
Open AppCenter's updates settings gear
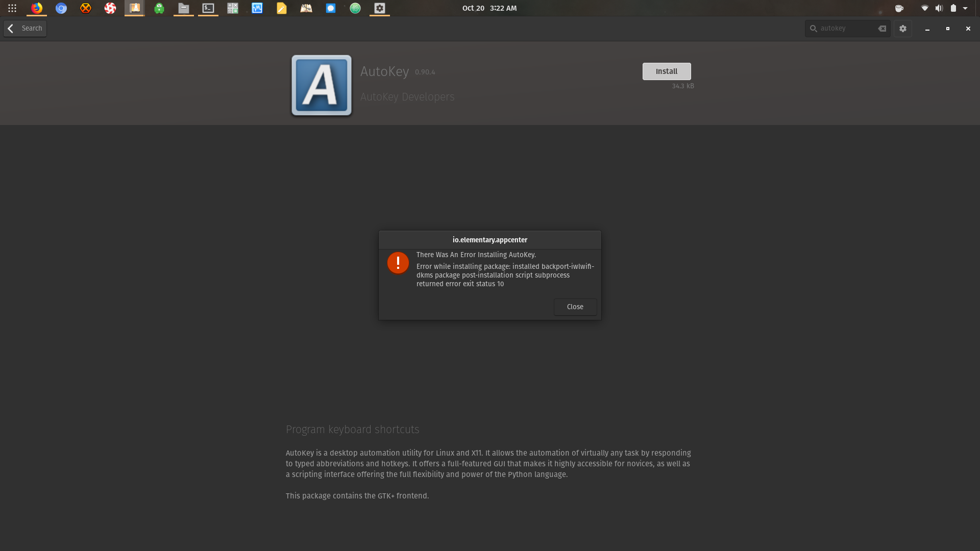coord(902,29)
